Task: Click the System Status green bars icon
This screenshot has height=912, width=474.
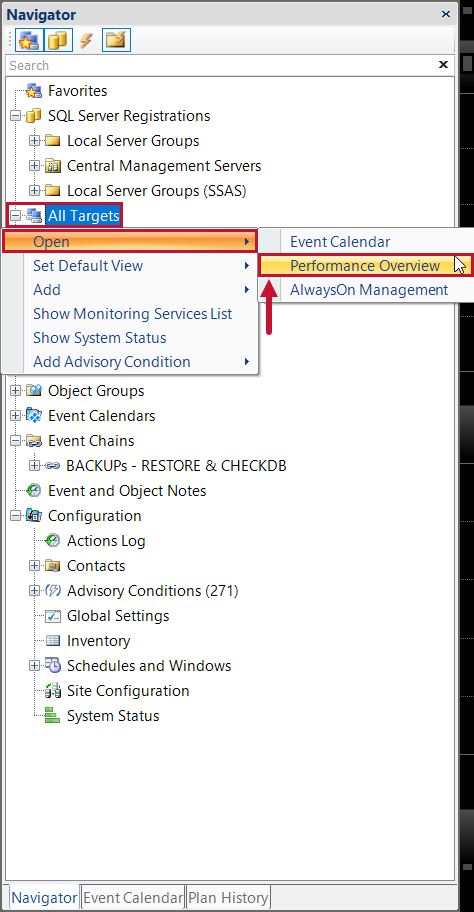Action: [x=53, y=716]
